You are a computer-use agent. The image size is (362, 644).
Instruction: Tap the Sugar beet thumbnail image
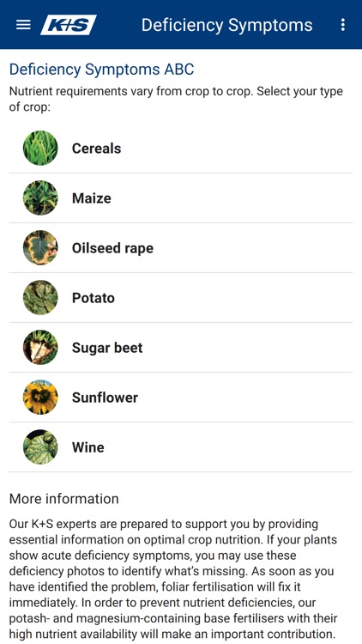(x=40, y=348)
